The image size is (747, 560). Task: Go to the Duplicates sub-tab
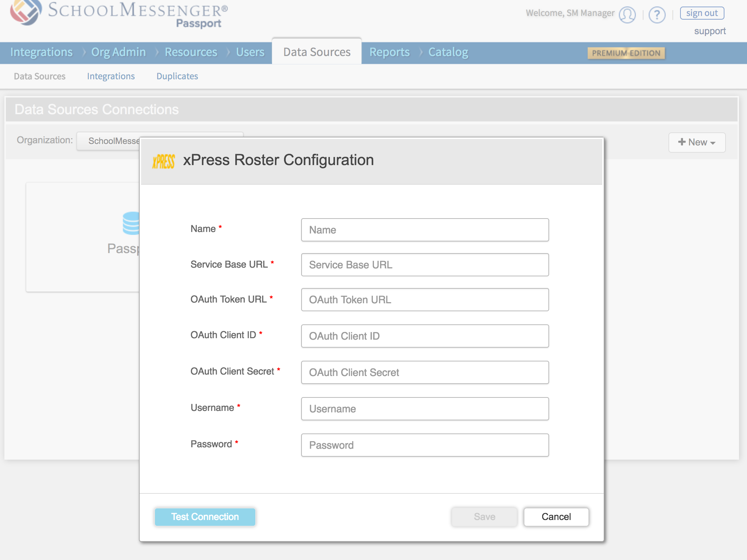[177, 76]
